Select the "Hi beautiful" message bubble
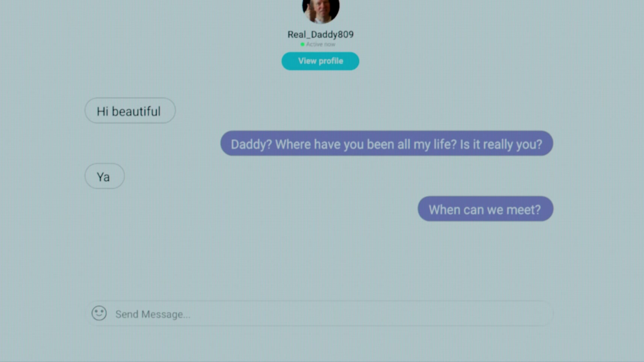 (130, 111)
